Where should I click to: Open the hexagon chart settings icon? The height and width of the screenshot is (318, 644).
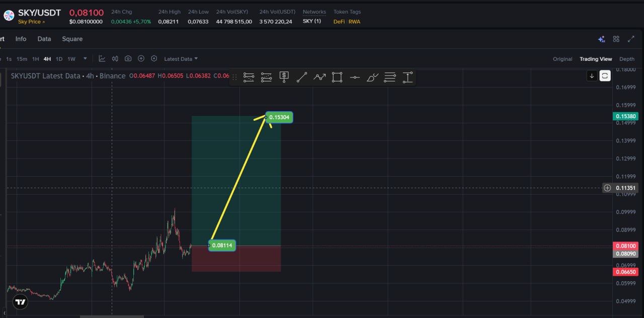pos(154,58)
